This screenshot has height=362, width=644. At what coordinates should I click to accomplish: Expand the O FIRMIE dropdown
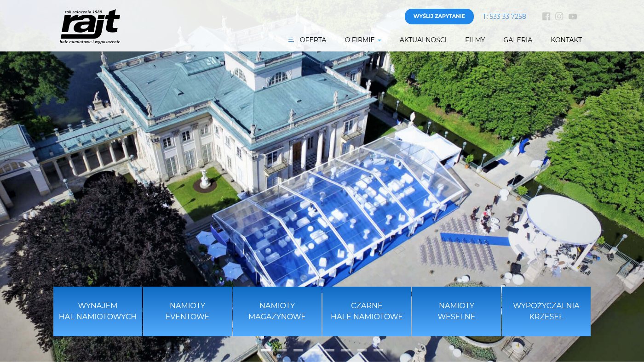pyautogui.click(x=363, y=40)
